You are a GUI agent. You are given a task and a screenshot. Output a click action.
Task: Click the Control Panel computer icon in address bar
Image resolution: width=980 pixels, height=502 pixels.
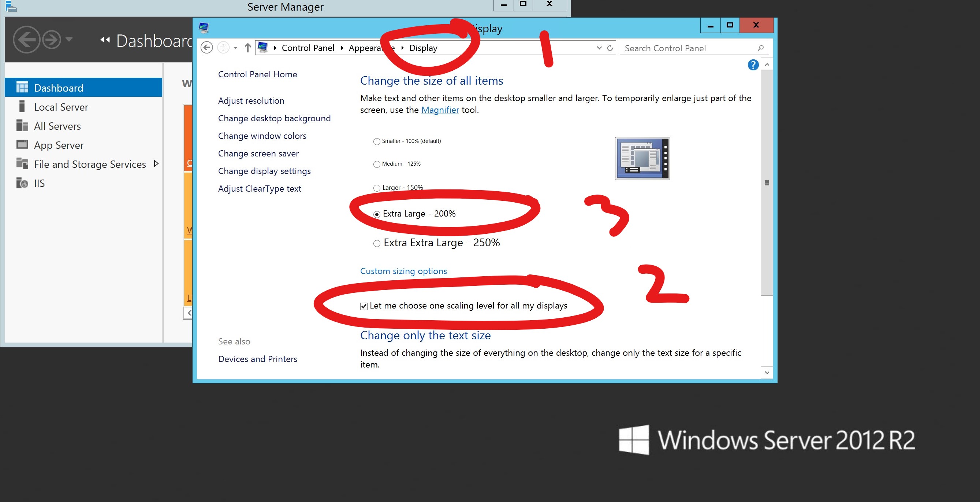(263, 48)
